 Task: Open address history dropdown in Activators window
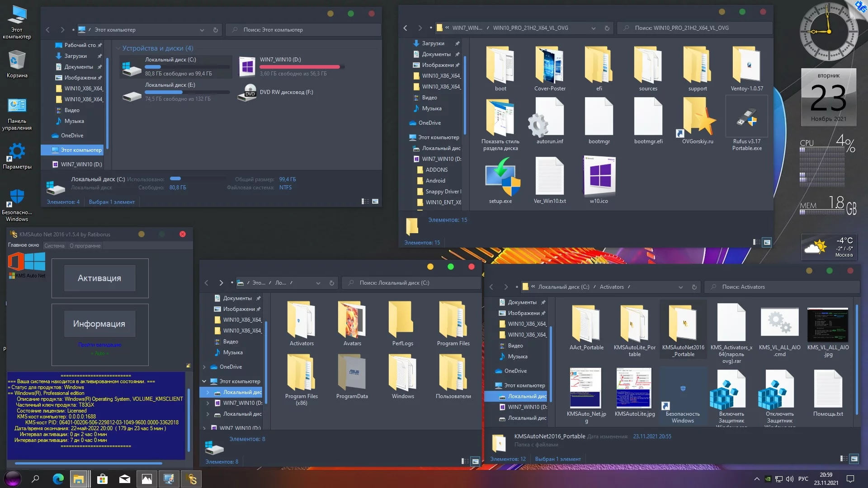pos(680,287)
